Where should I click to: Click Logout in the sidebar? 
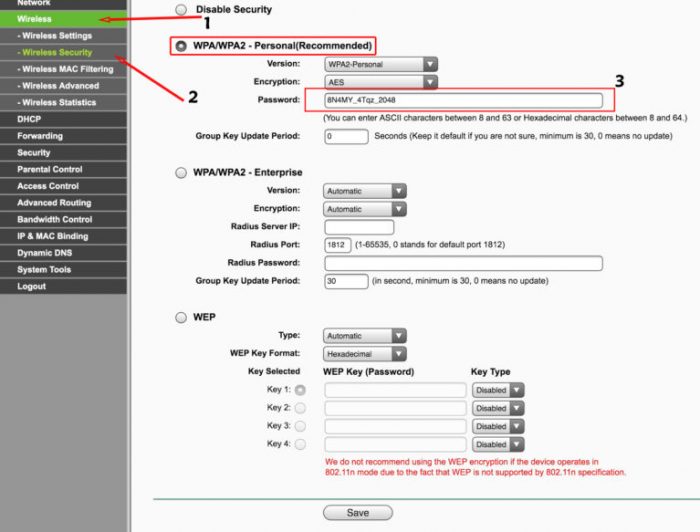click(x=63, y=286)
